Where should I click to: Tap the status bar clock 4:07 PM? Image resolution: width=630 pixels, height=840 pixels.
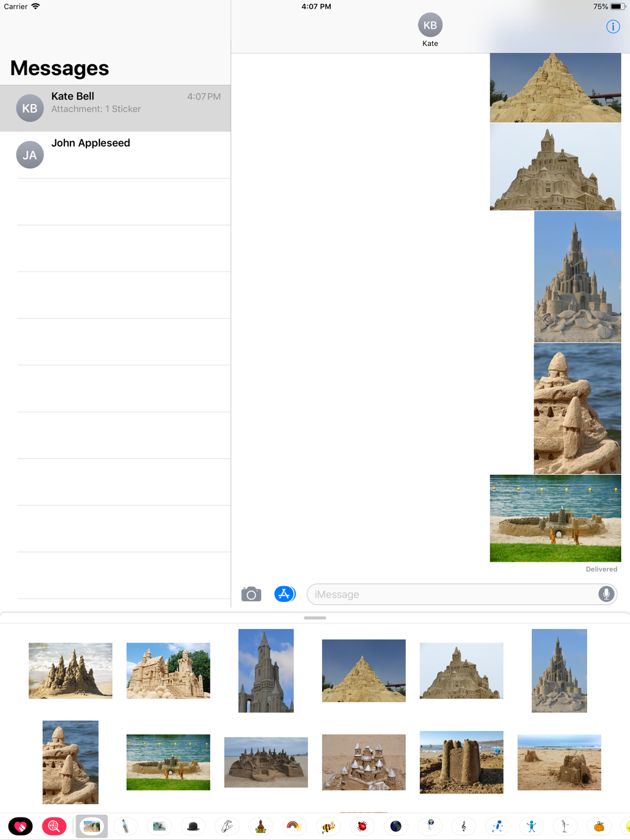click(x=316, y=6)
